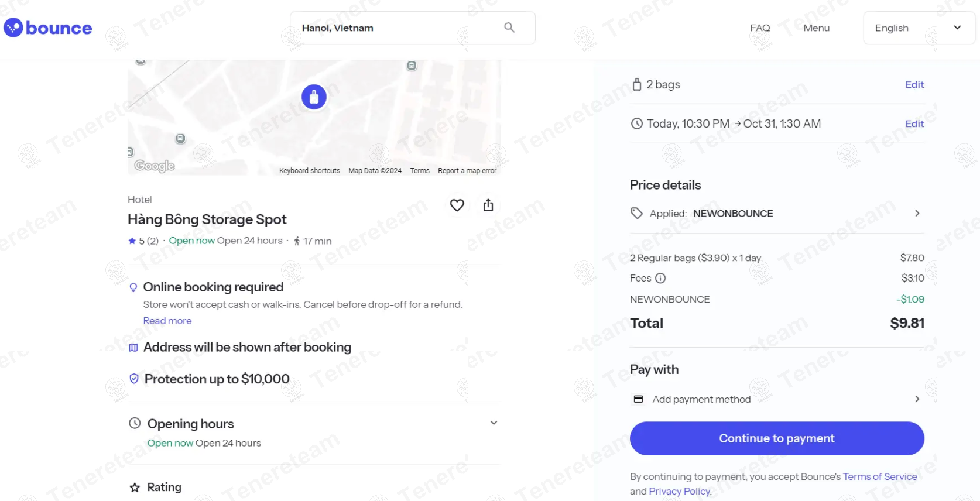Expand the applied NEWONBOUNCE promo details
The image size is (980, 501).
[917, 213]
